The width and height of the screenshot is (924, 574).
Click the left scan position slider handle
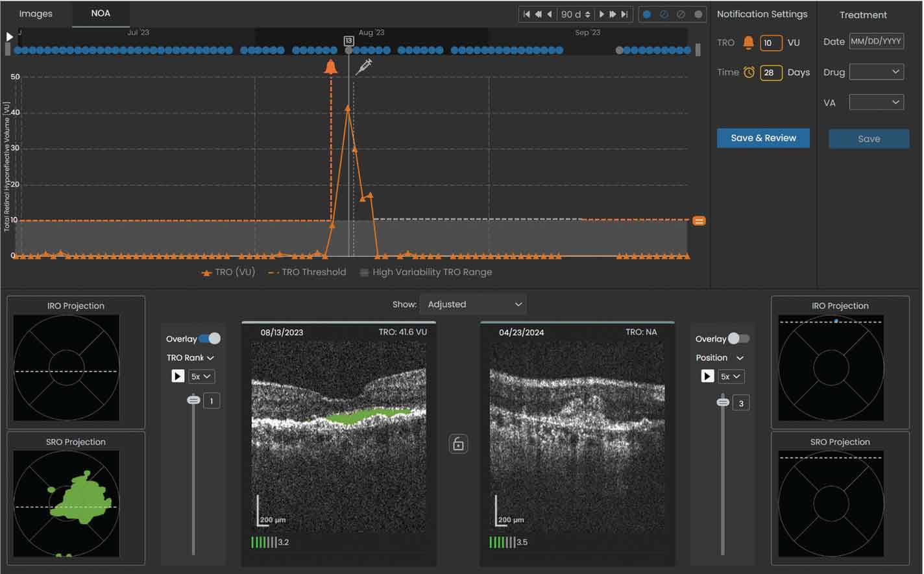coord(193,400)
